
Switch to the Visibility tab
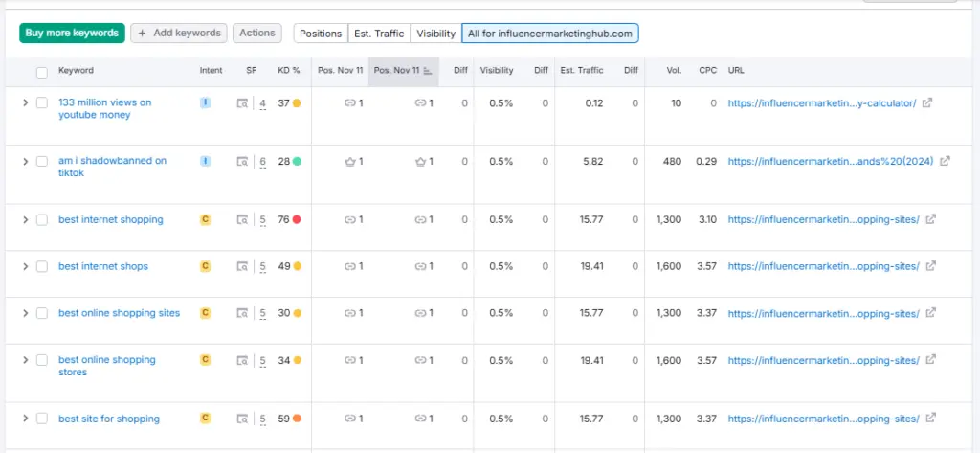click(x=435, y=34)
